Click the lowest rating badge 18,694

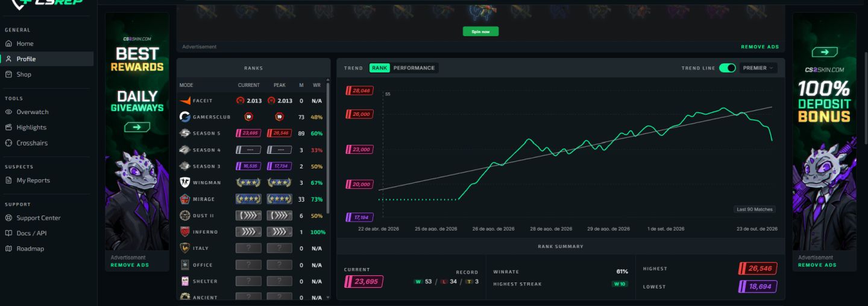pyautogui.click(x=758, y=287)
